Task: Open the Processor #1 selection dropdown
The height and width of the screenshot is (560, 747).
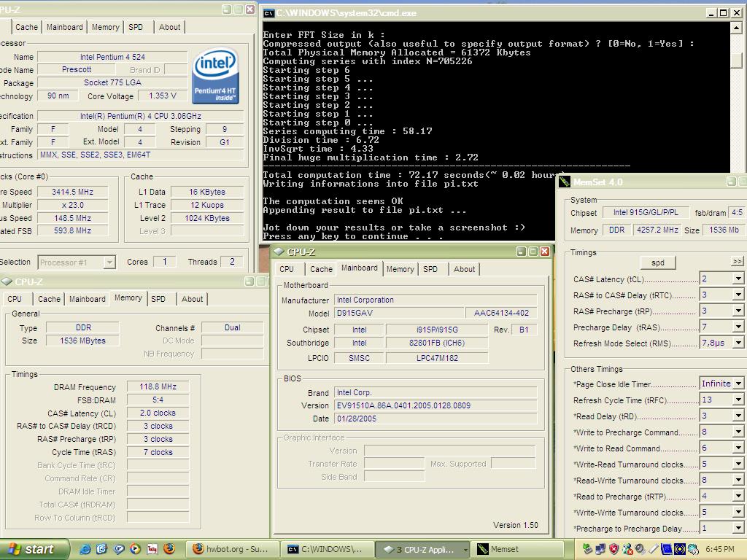Action: pyautogui.click(x=109, y=262)
